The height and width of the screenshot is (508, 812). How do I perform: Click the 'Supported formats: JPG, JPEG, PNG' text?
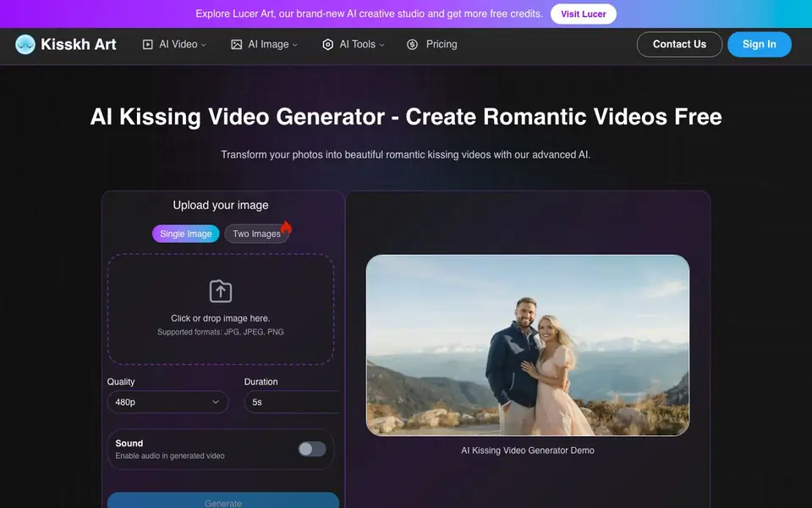[221, 332]
